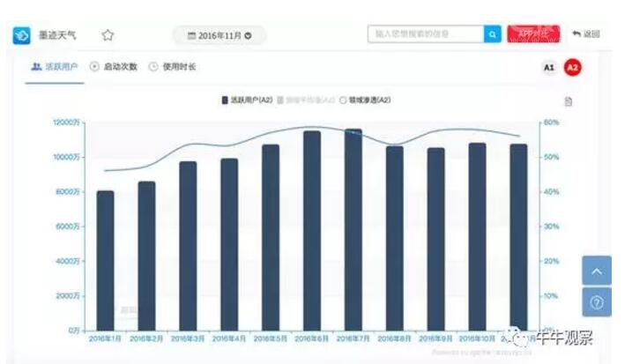Click the data export document icon
This screenshot has width=632, height=364.
tap(569, 101)
